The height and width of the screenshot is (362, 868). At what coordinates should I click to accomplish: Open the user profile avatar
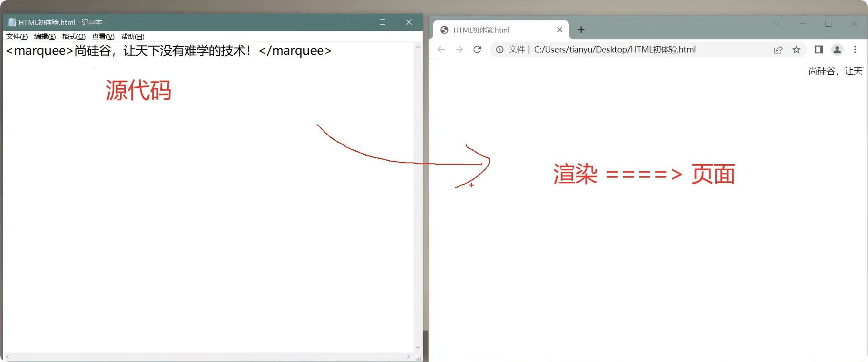837,50
